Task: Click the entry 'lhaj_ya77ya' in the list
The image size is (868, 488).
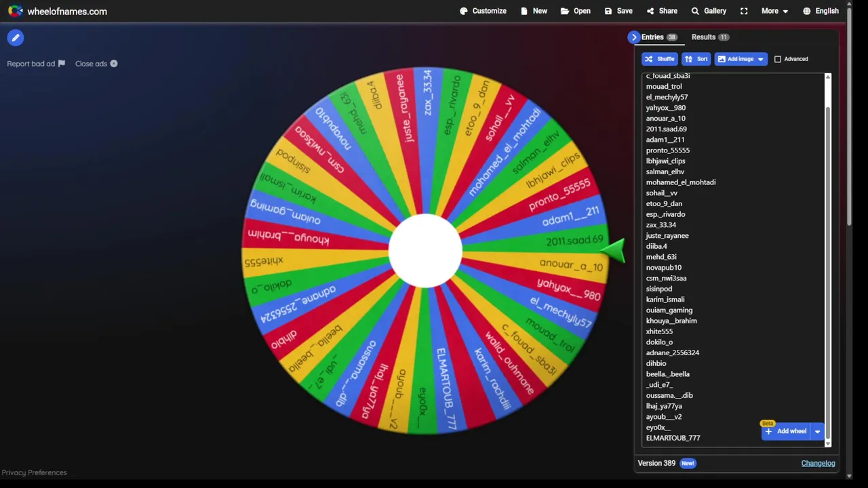Action: click(x=664, y=406)
